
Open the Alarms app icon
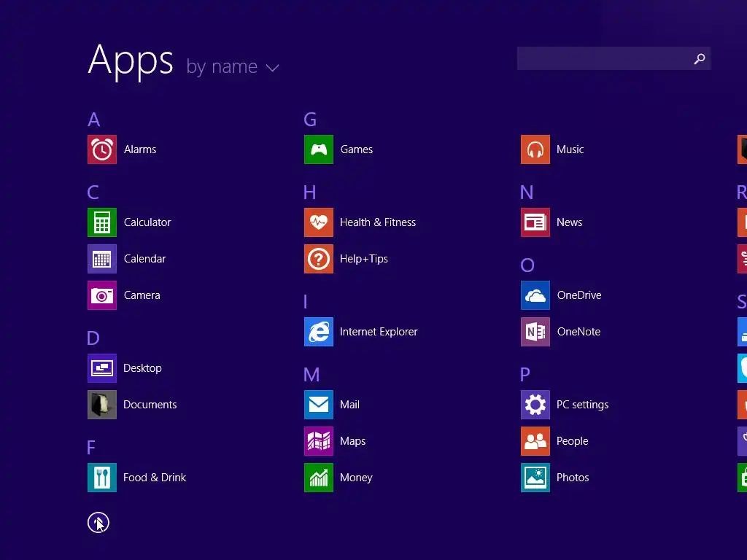pos(102,149)
